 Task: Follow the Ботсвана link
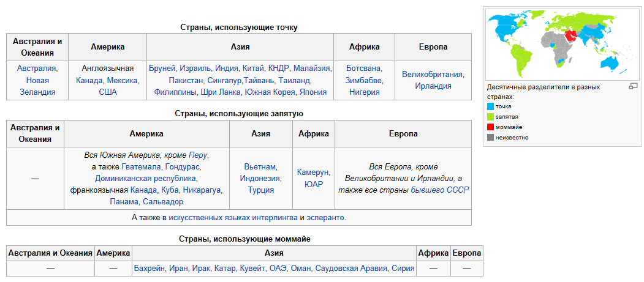tap(364, 69)
